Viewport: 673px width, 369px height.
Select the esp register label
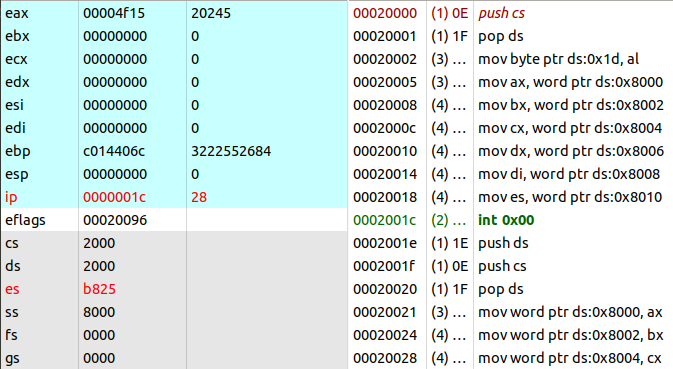17,174
